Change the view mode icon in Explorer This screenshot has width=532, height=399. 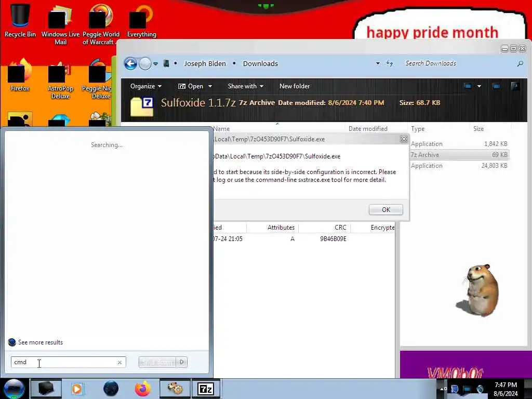pyautogui.click(x=468, y=86)
